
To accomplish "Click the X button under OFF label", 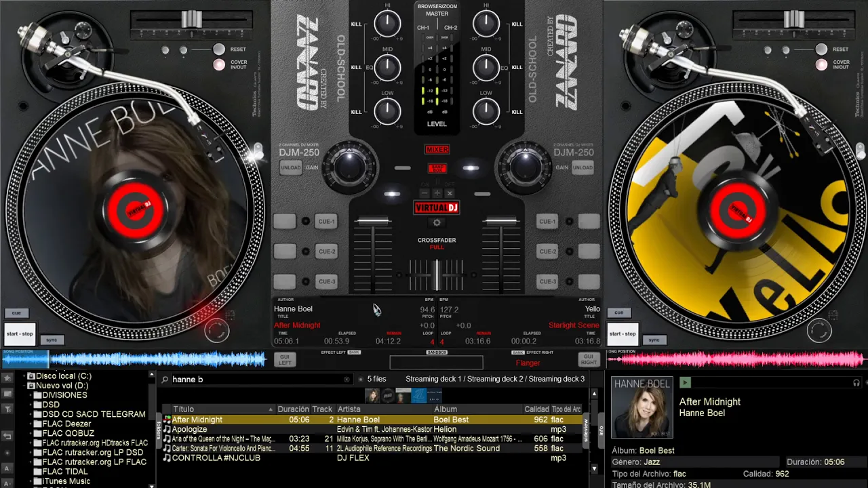I will 450,193.
